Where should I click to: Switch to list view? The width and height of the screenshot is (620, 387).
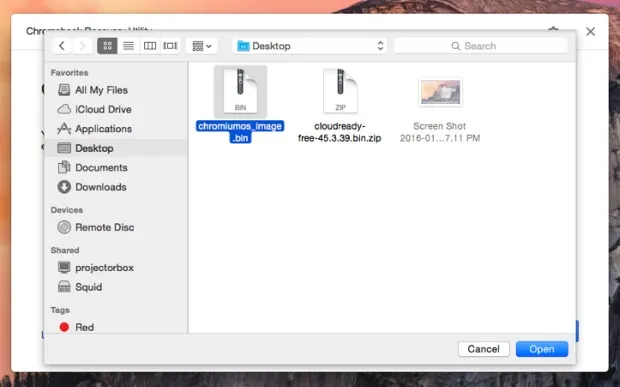[x=129, y=46]
